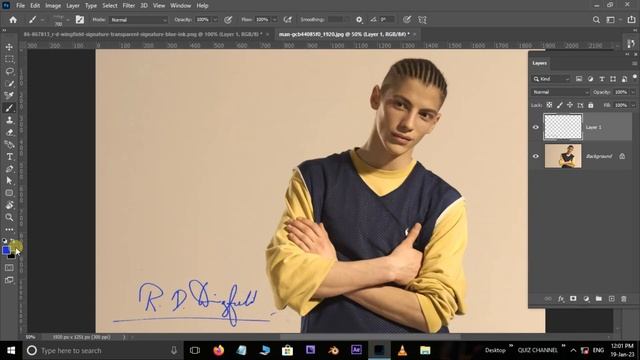
Task: Open VLC from the taskbar
Action: click(x=402, y=350)
